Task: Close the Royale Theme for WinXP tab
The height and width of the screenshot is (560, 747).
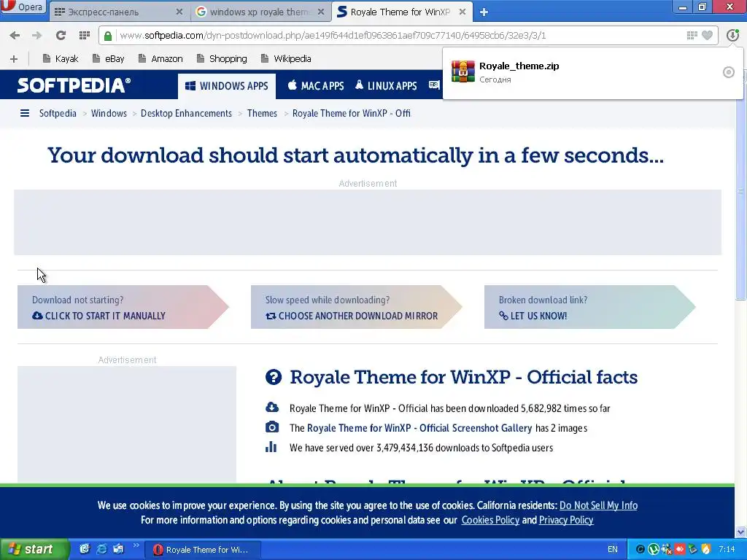Action: (x=462, y=12)
